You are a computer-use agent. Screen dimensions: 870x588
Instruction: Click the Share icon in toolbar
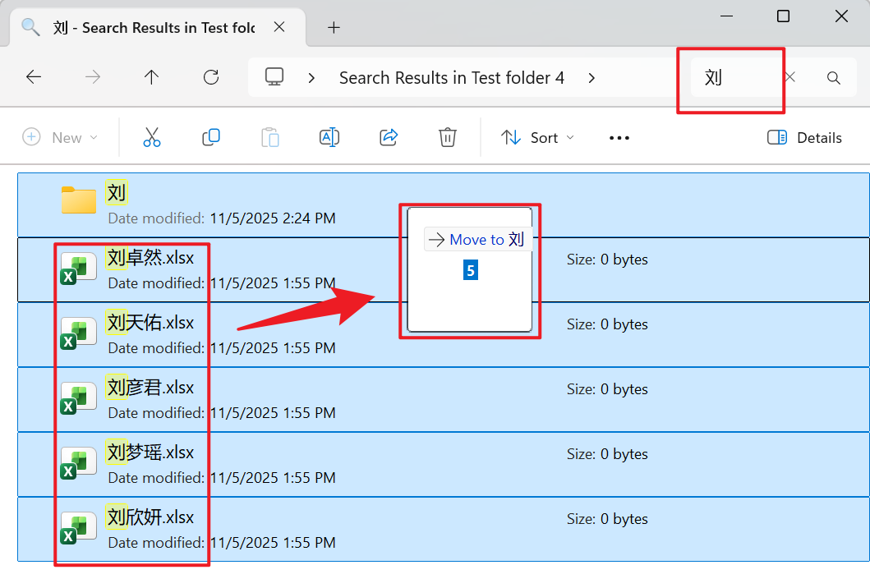click(389, 137)
